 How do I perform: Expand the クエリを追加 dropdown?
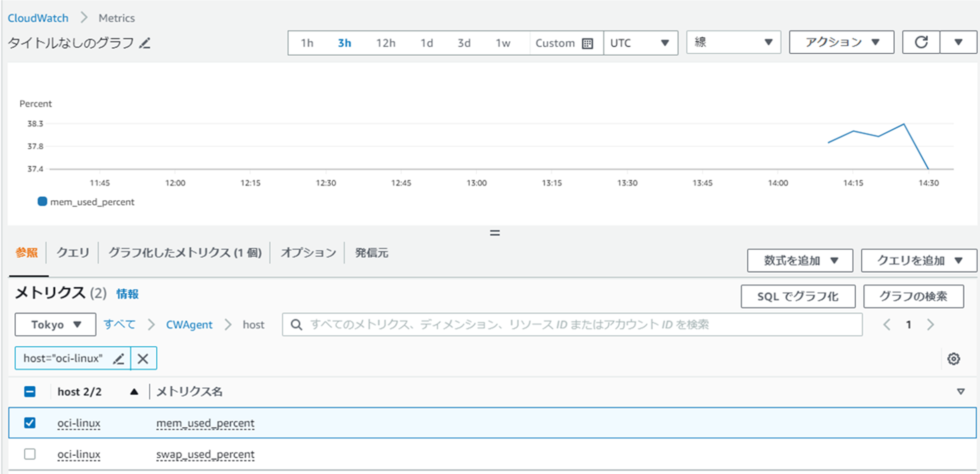919,260
